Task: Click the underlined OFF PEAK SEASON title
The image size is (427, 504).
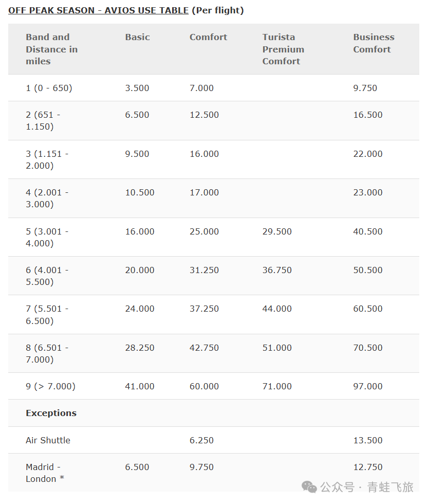Action: (98, 10)
